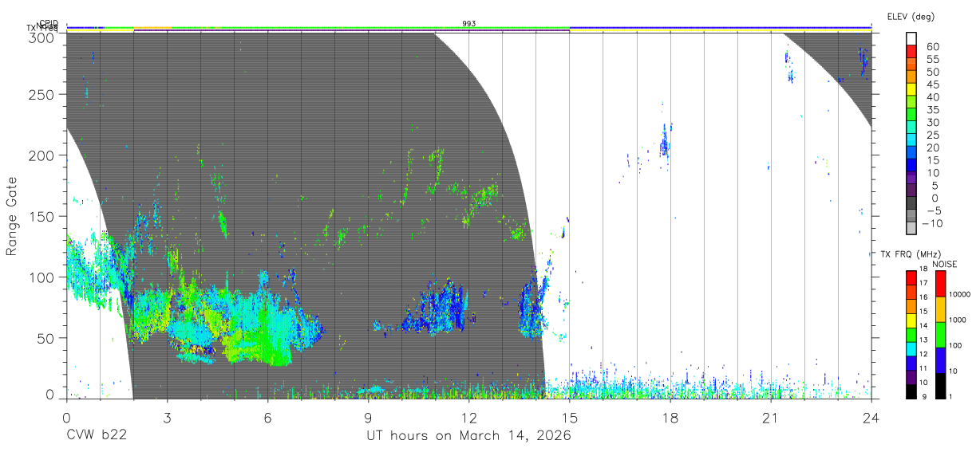Click the "100" label on the NOISE legend
This screenshot has width=980, height=452.
tap(957, 345)
